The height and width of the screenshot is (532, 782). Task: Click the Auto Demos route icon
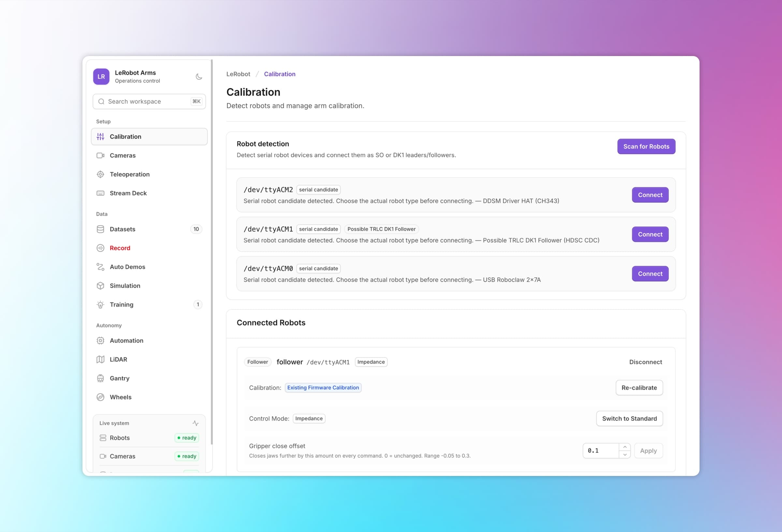coord(100,267)
